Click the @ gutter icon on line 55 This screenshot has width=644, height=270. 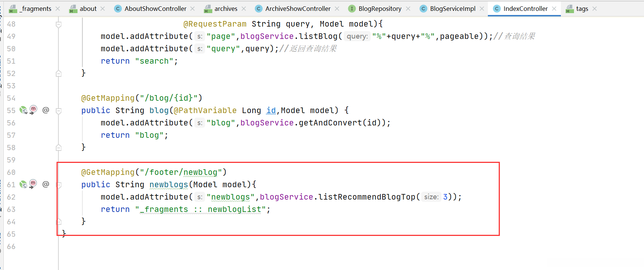pos(46,110)
